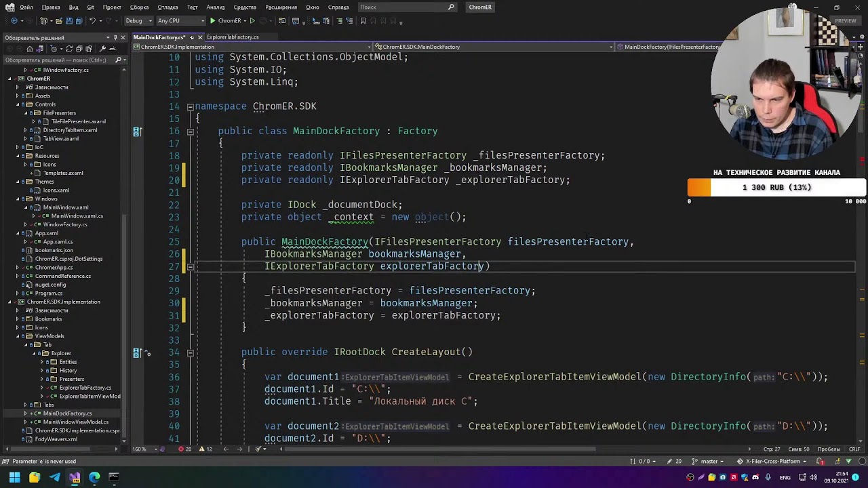Open the Windows Start menu

14,478
